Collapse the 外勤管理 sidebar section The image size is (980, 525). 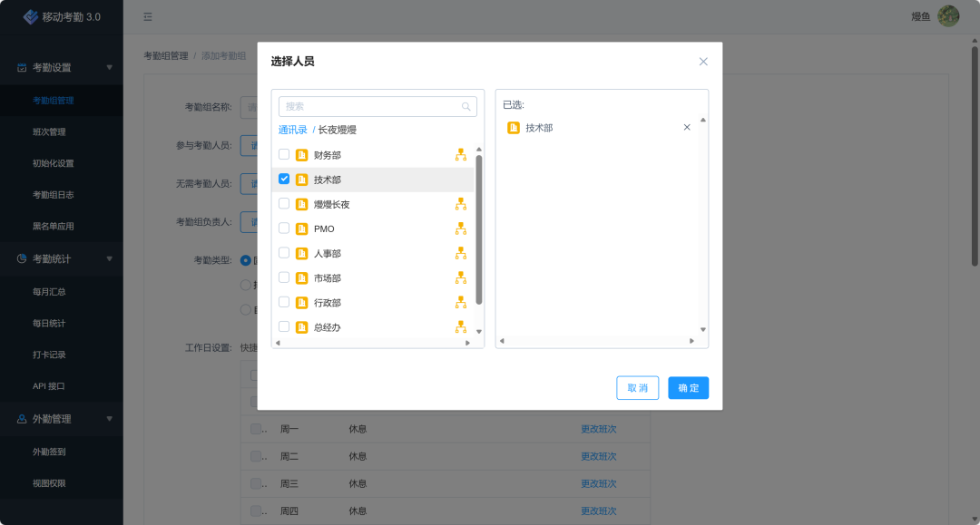111,418
